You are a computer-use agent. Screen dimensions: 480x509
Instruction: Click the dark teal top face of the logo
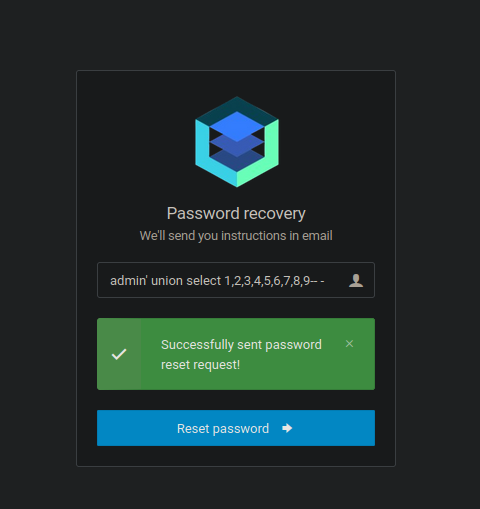(237, 104)
